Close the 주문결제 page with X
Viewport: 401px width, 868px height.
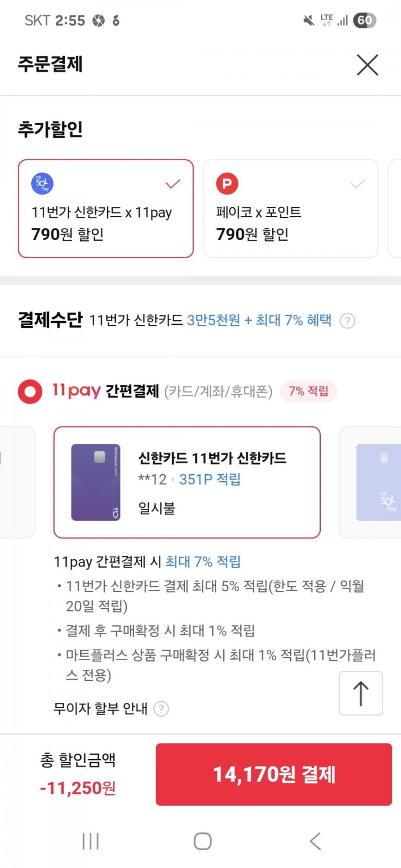tap(367, 65)
